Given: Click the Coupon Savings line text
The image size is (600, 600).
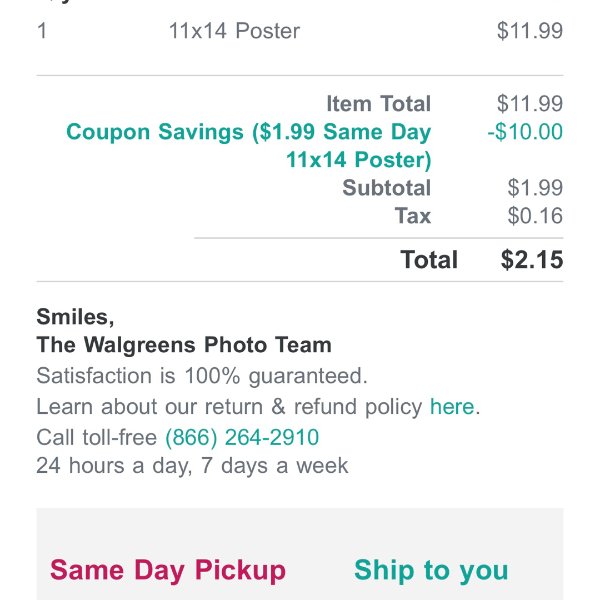Looking at the screenshot, I should tap(249, 146).
